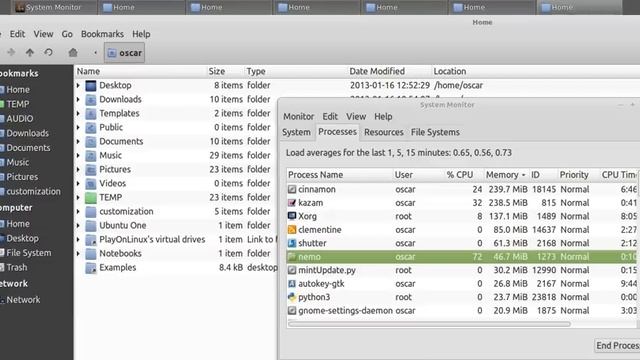Screen dimensions: 640x360
Task: Expand the Downloads folder tree arrow
Action: click(78, 100)
